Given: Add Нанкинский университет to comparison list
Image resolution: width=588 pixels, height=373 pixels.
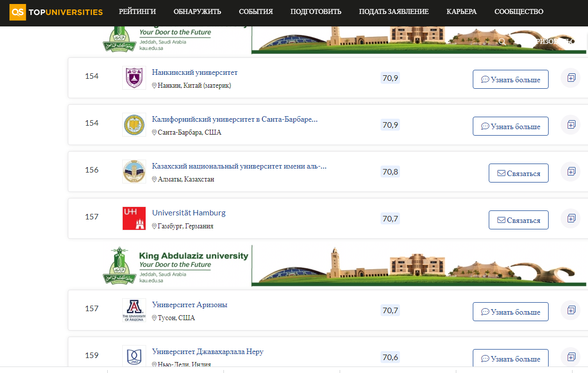Looking at the screenshot, I should tap(571, 78).
